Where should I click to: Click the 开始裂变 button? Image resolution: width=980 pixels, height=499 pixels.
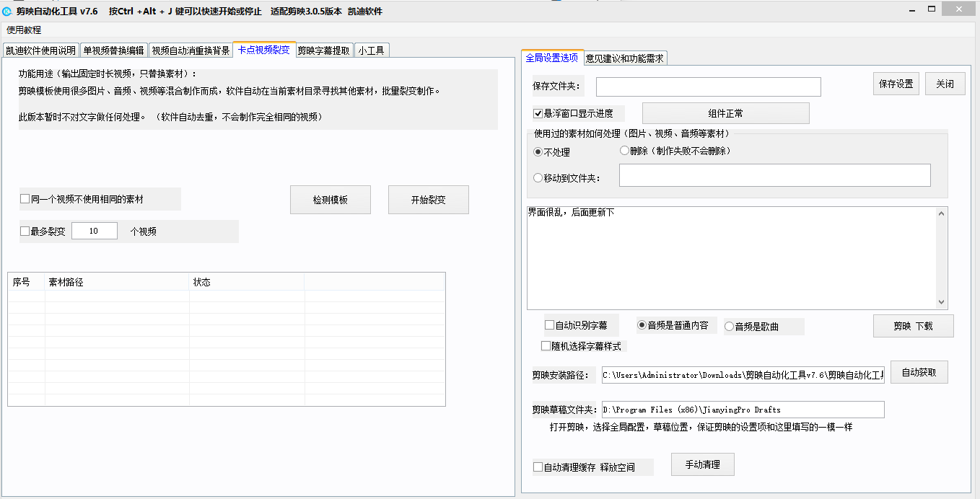(428, 200)
